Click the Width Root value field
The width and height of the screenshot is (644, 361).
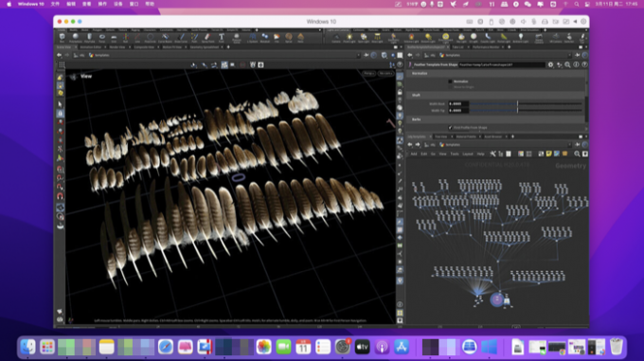click(x=458, y=104)
